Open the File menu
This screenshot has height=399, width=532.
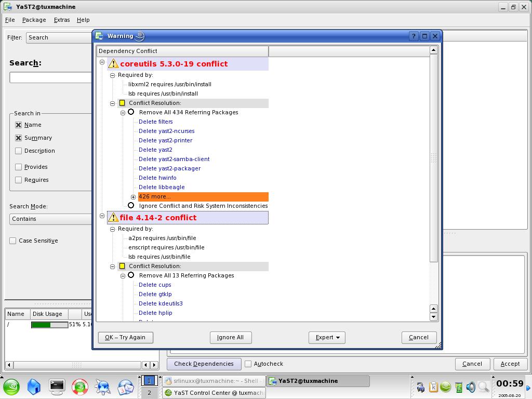(10, 20)
